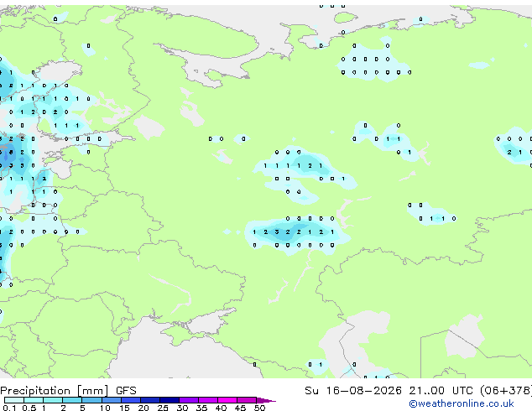Viewport: 532px width, 411px height.
Task: Click the 15–20 mm royal blue swatch
Action: (131, 400)
